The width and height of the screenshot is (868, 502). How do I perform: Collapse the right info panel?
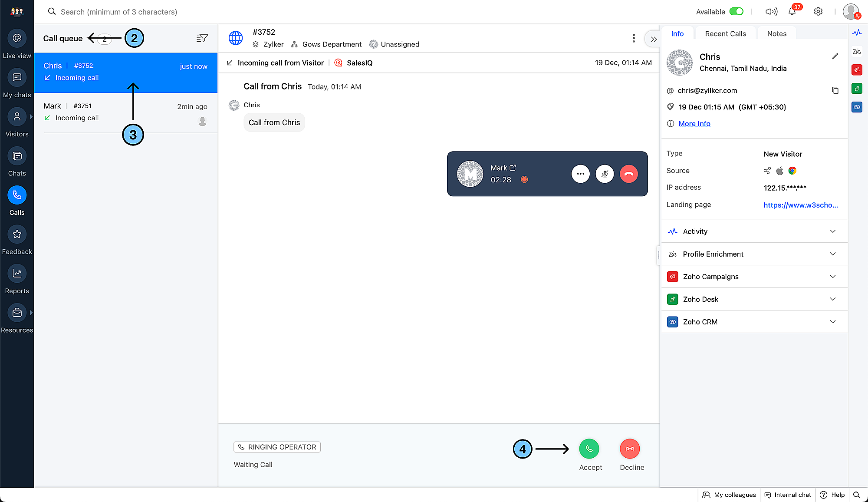pyautogui.click(x=654, y=39)
